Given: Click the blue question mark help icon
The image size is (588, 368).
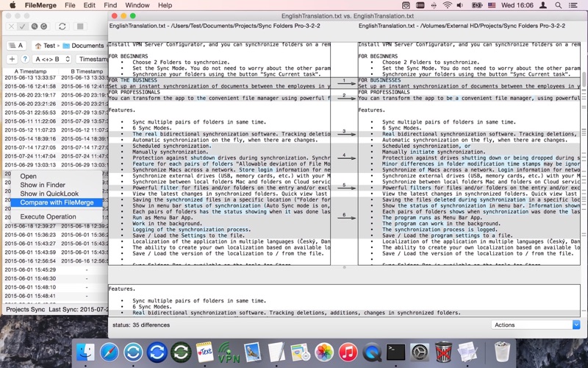Looking at the screenshot, I should (25, 59).
